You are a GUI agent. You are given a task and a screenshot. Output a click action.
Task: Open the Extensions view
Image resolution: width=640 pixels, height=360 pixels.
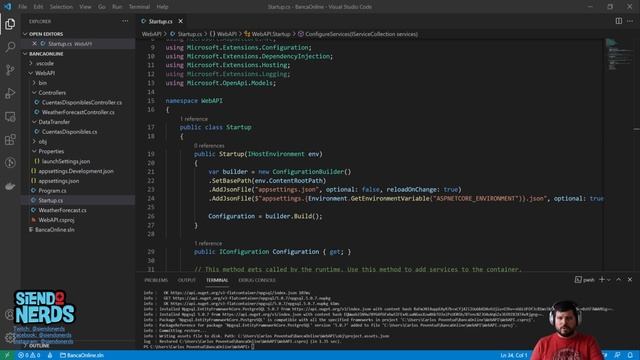tap(10, 140)
